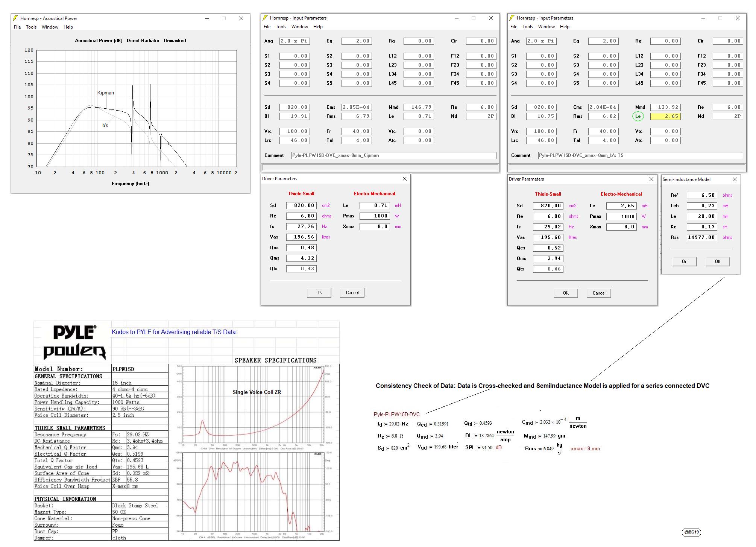
Task: Click the Hornresp lightning icon in b's TS Input Parameters titlebar
Action: (512, 18)
